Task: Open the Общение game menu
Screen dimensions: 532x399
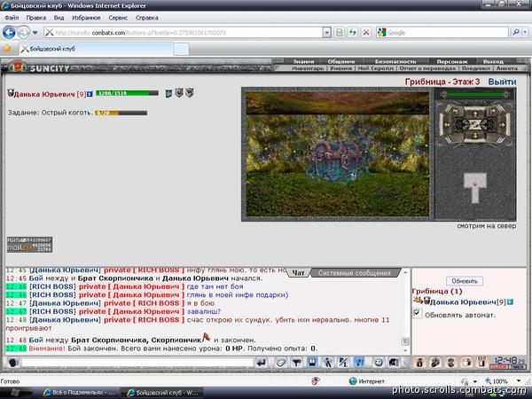Action: (341, 61)
